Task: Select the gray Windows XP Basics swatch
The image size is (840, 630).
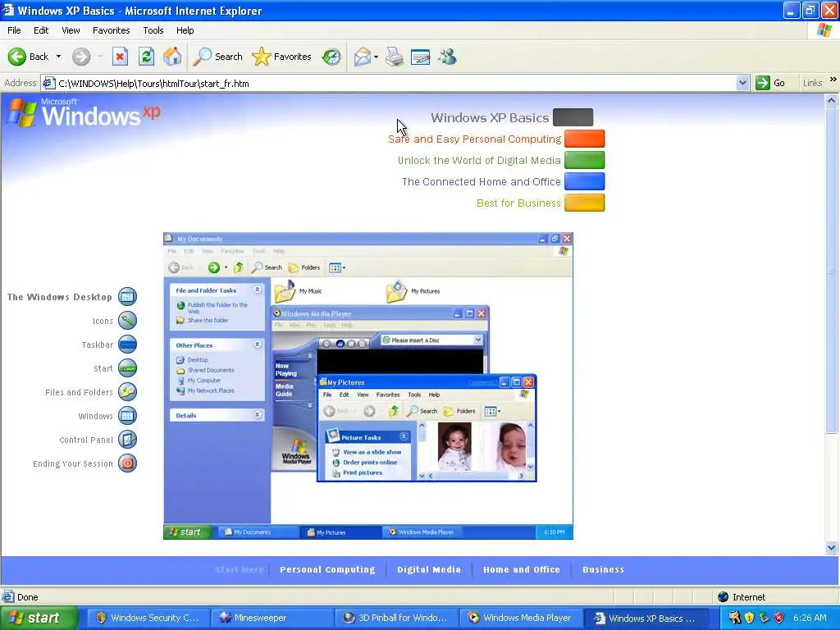Action: click(x=573, y=117)
